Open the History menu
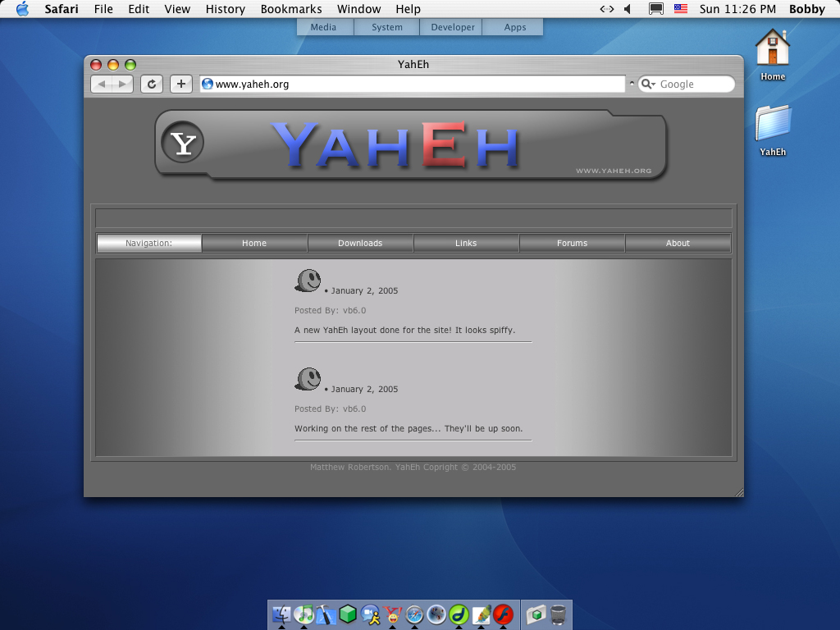 pyautogui.click(x=226, y=9)
